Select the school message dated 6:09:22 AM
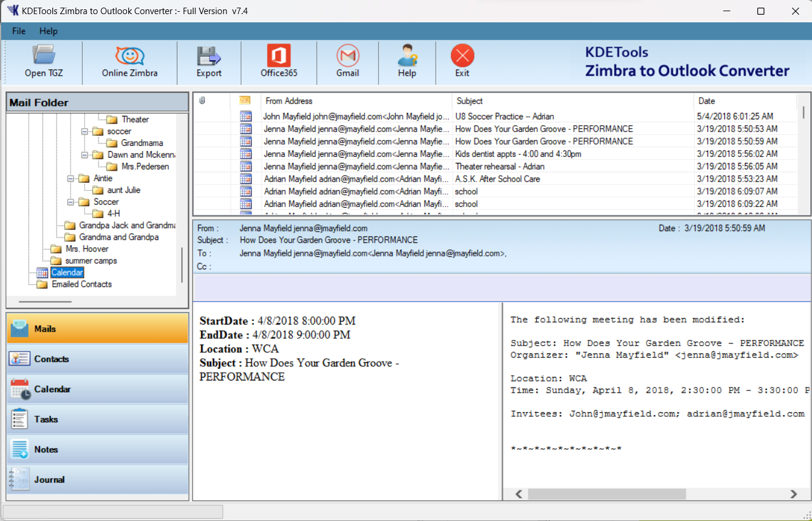 (496, 204)
